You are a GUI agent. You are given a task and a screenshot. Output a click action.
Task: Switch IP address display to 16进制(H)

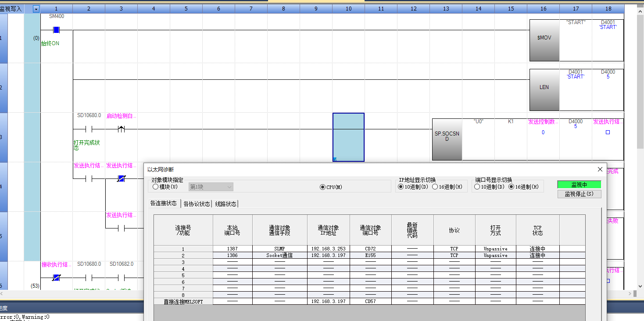[x=435, y=187]
